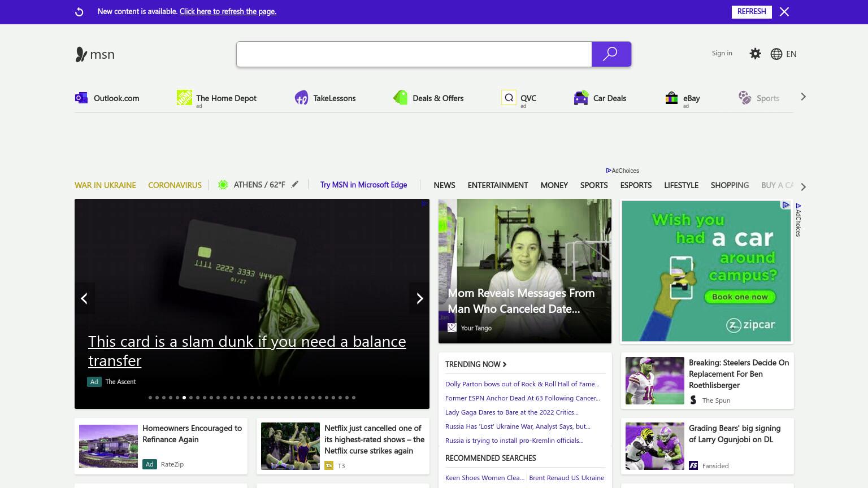
Task: Open the language globe EN selector
Action: (784, 54)
